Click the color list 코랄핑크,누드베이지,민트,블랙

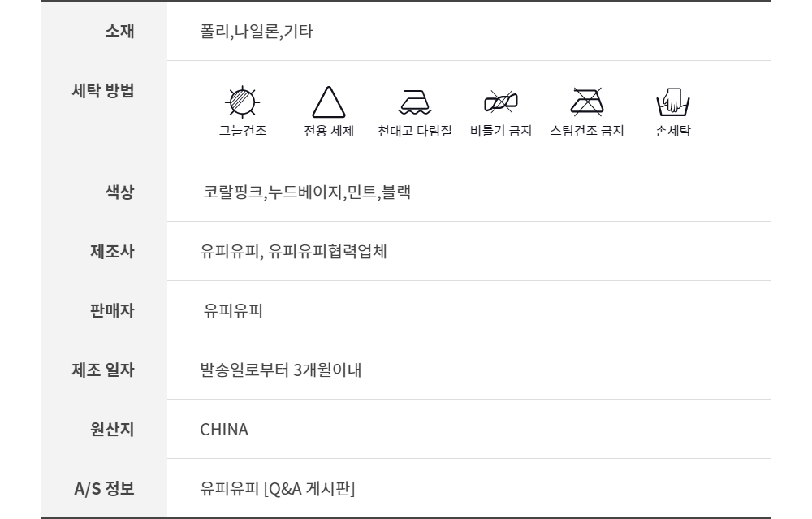[307, 192]
